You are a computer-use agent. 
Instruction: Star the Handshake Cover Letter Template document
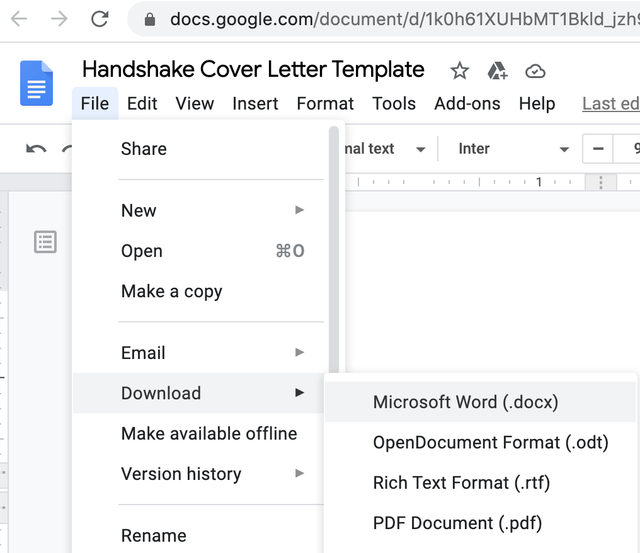tap(460, 71)
